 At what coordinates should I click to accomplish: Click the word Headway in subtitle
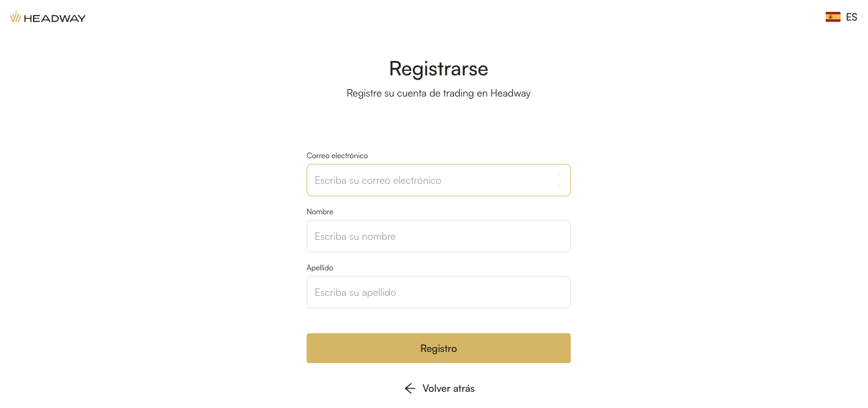click(x=510, y=93)
